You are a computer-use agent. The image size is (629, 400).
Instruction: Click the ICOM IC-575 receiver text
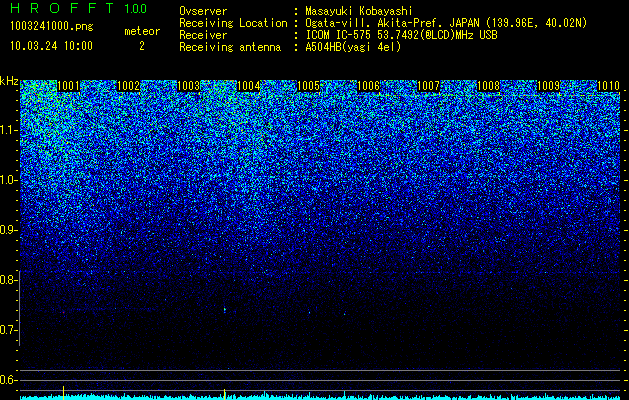(x=401, y=35)
